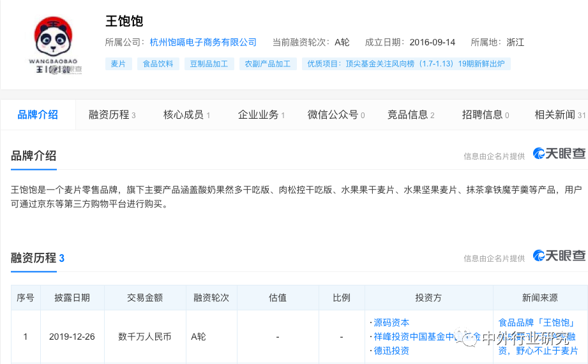Switch to the 融资历程 tab
588x364 pixels.
[112, 115]
